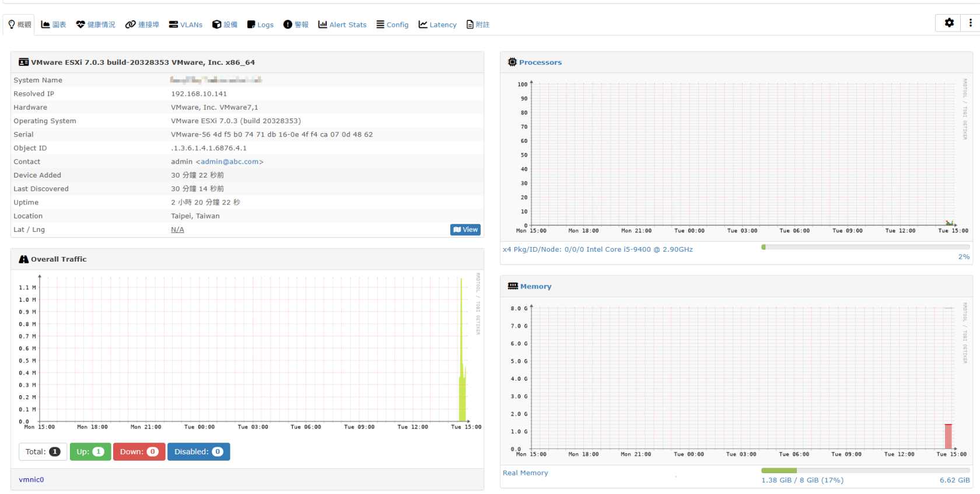Click the admin@abc.com contact link

pos(232,162)
